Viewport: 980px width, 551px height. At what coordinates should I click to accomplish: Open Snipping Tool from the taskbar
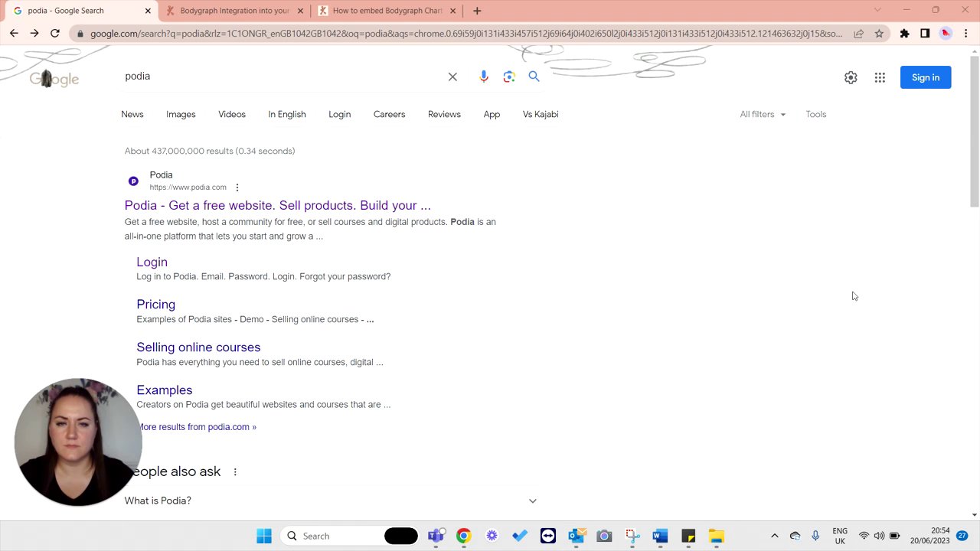click(632, 536)
